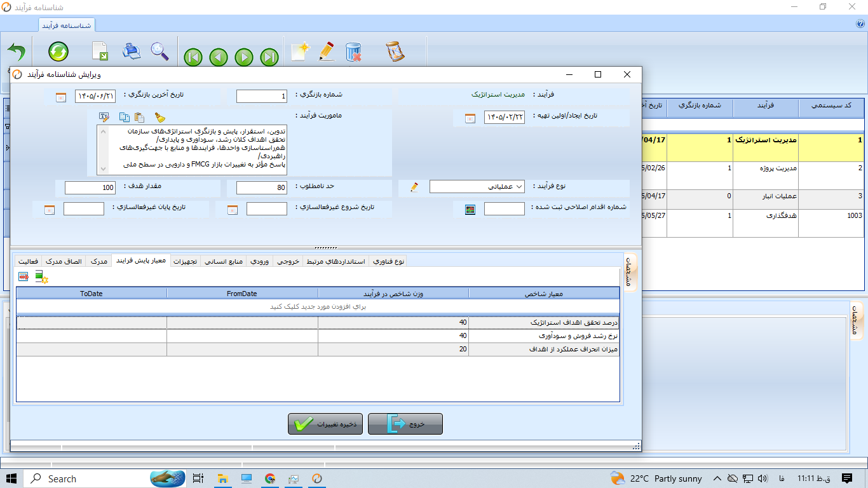Open calendar for تاریخ پایان غیرفعالسازی
This screenshot has width=868, height=488.
coord(50,210)
